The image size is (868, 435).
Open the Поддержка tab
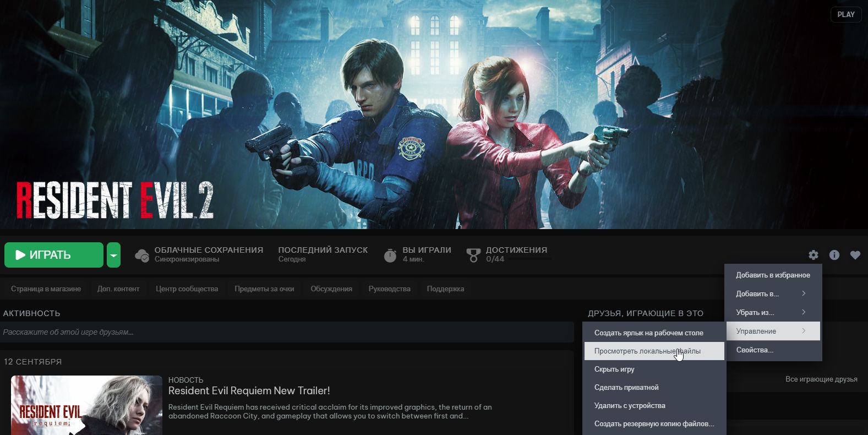tap(445, 289)
